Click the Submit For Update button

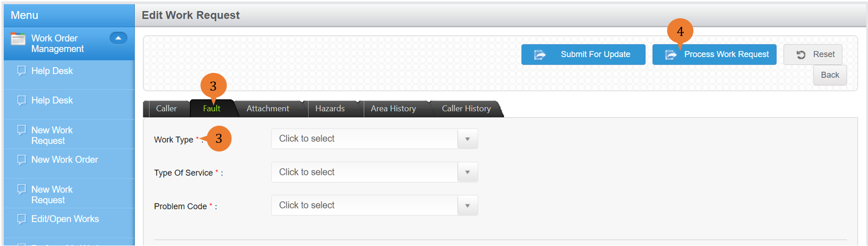click(x=583, y=55)
